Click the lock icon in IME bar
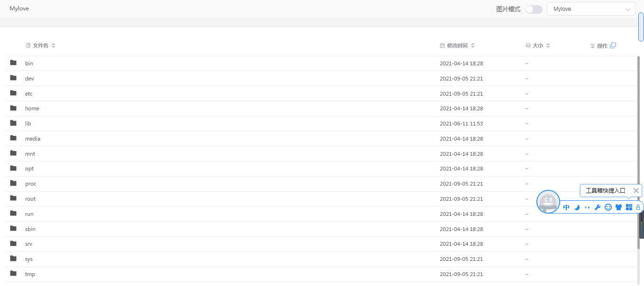The width and height of the screenshot is (644, 286). tap(638, 207)
